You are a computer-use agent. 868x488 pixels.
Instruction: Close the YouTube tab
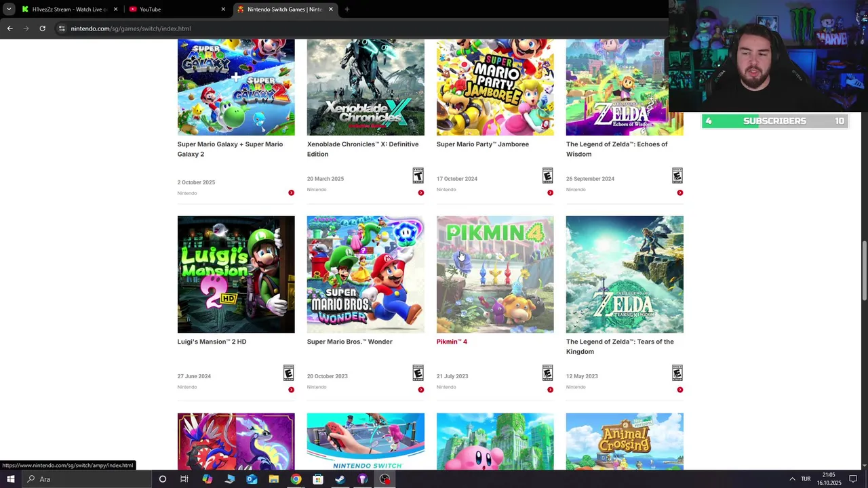point(223,9)
